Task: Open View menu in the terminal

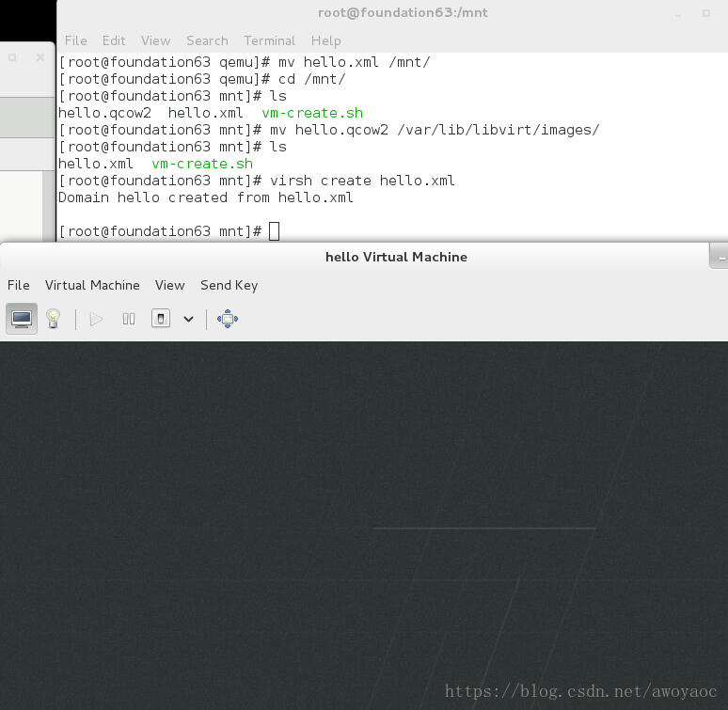Action: coord(156,40)
